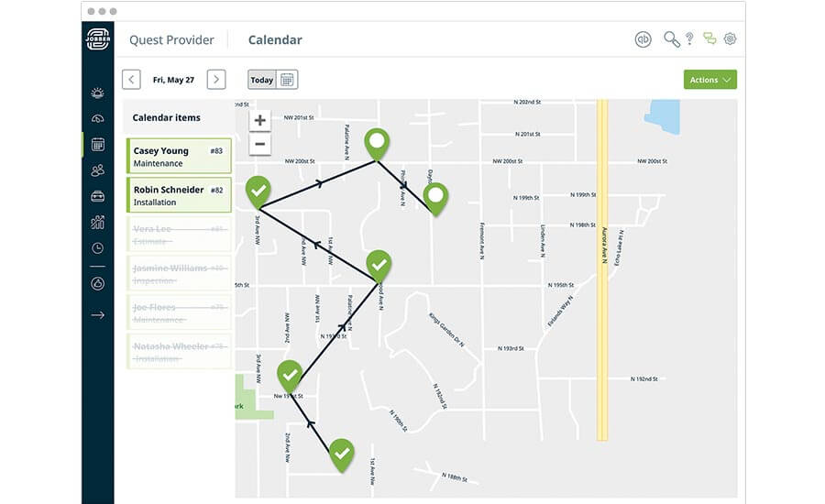
Task: Go to previous day arrow
Action: (x=131, y=80)
